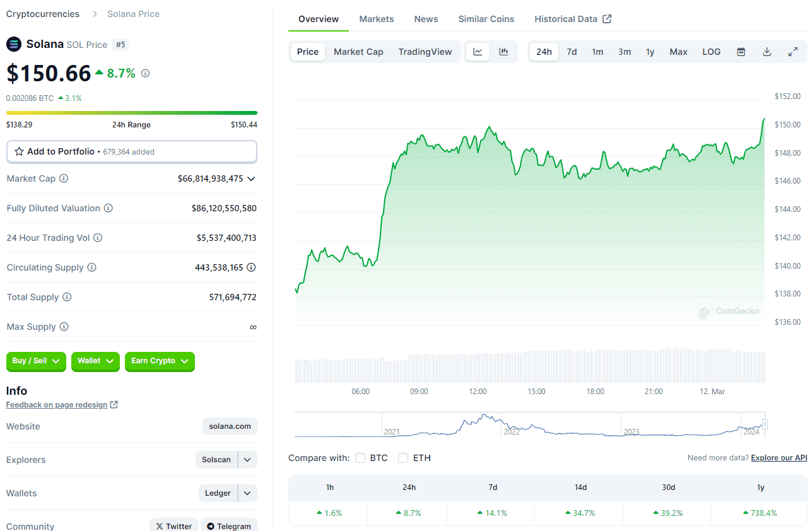Click the #5 rank badge
Screen dimensions: 812x531
pyautogui.click(x=121, y=44)
